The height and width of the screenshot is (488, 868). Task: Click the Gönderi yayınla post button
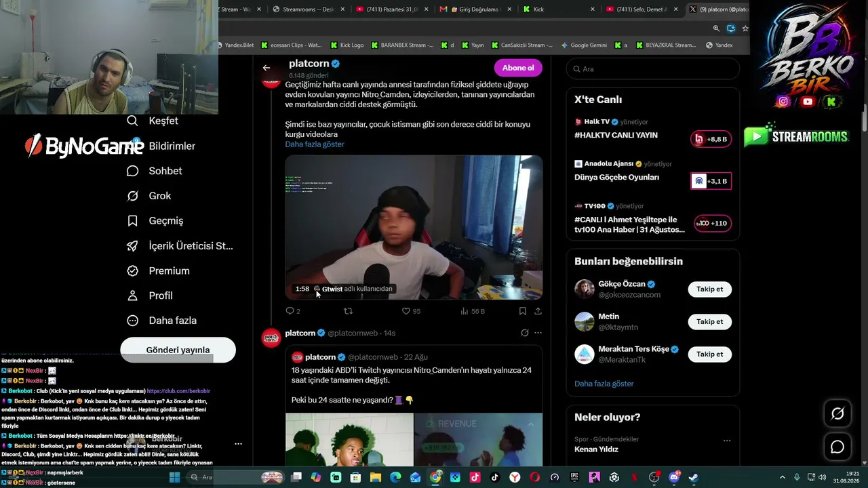click(178, 350)
